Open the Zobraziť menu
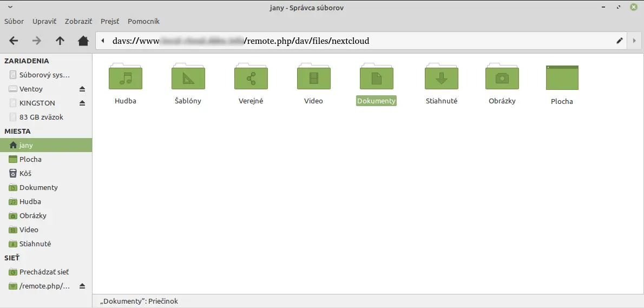The image size is (644, 308). pos(78,21)
